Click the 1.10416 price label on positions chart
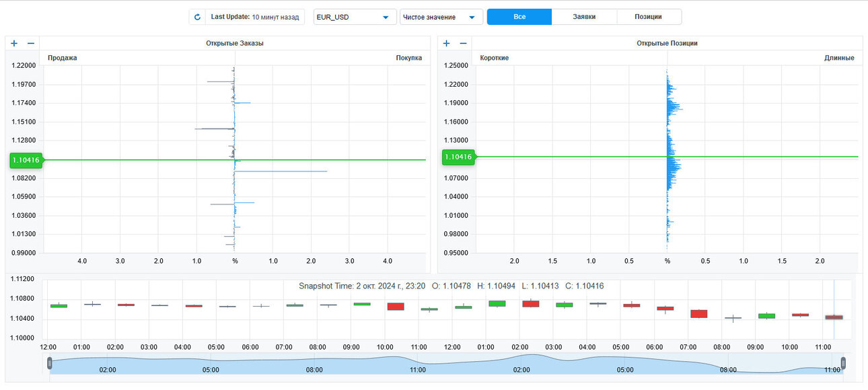The width and height of the screenshot is (868, 390). pos(458,157)
